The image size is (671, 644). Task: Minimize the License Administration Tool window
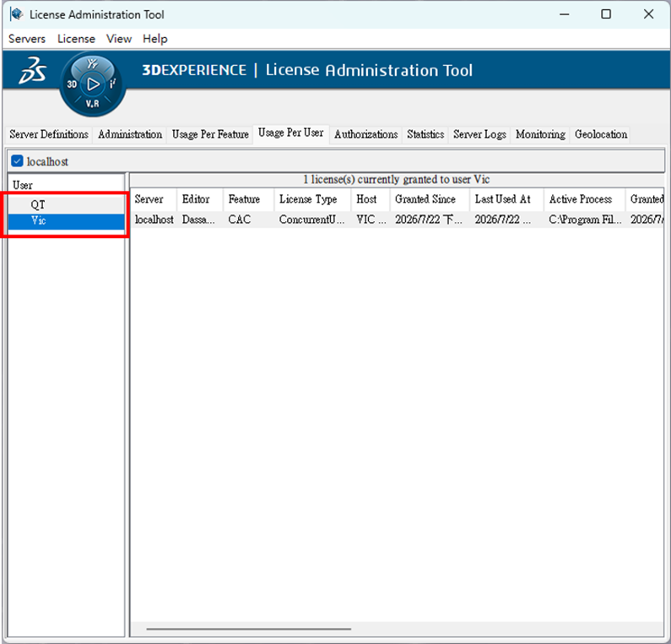565,14
